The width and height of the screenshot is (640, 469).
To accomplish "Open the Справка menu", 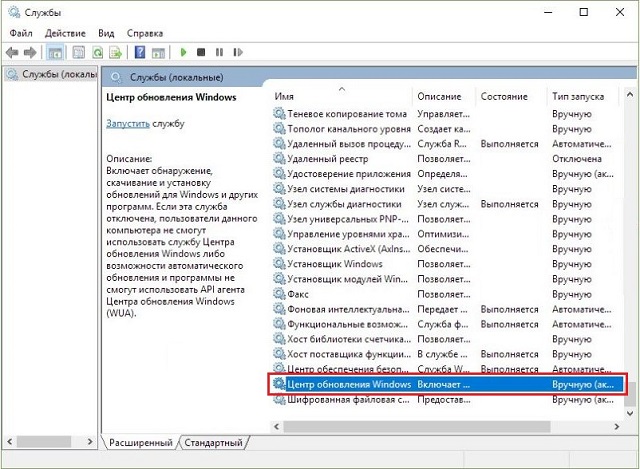I will click(145, 33).
